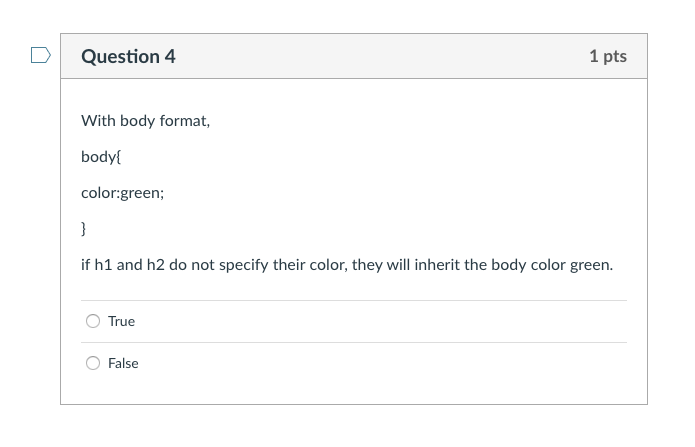Click the closing brace code line
The image size is (695, 447).
pos(83,229)
